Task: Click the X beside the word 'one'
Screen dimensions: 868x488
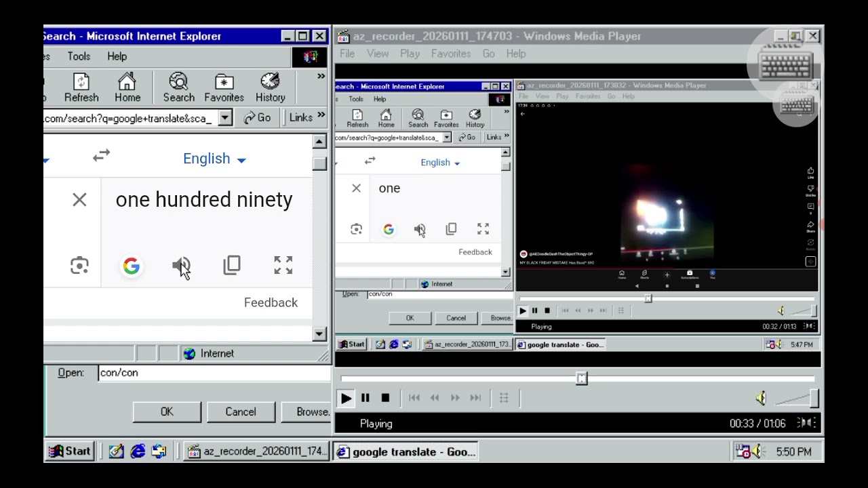Action: [356, 188]
